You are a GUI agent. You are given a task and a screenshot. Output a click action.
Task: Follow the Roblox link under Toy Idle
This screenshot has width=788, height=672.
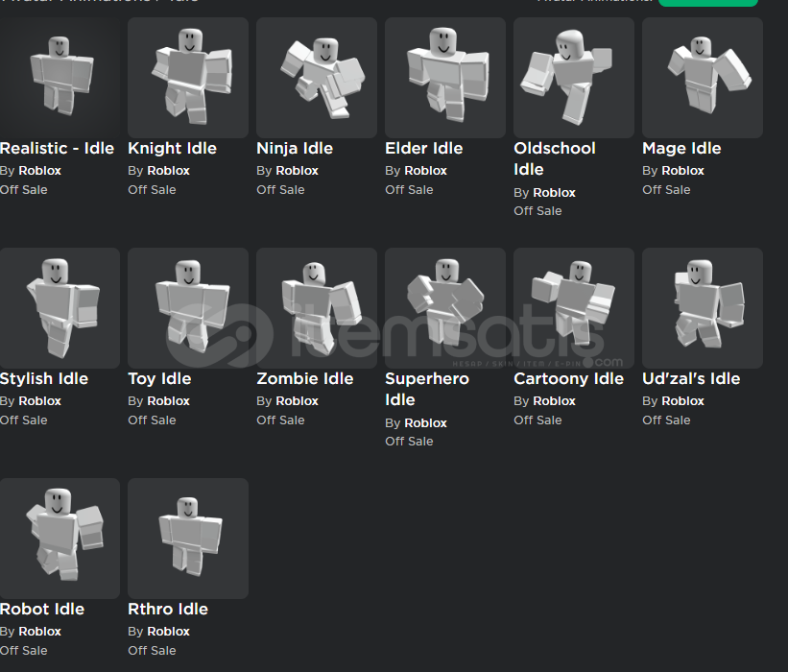(x=168, y=401)
